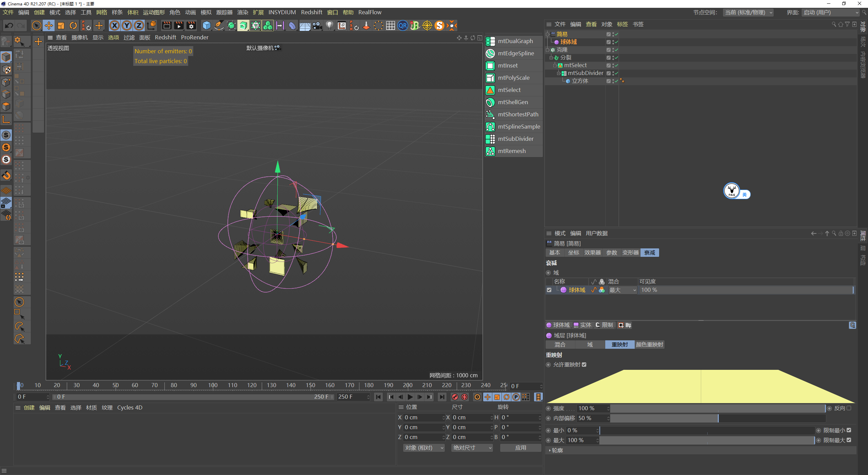This screenshot has width=868, height=475.
Task: Toggle the X-axis lock icon
Action: (115, 26)
